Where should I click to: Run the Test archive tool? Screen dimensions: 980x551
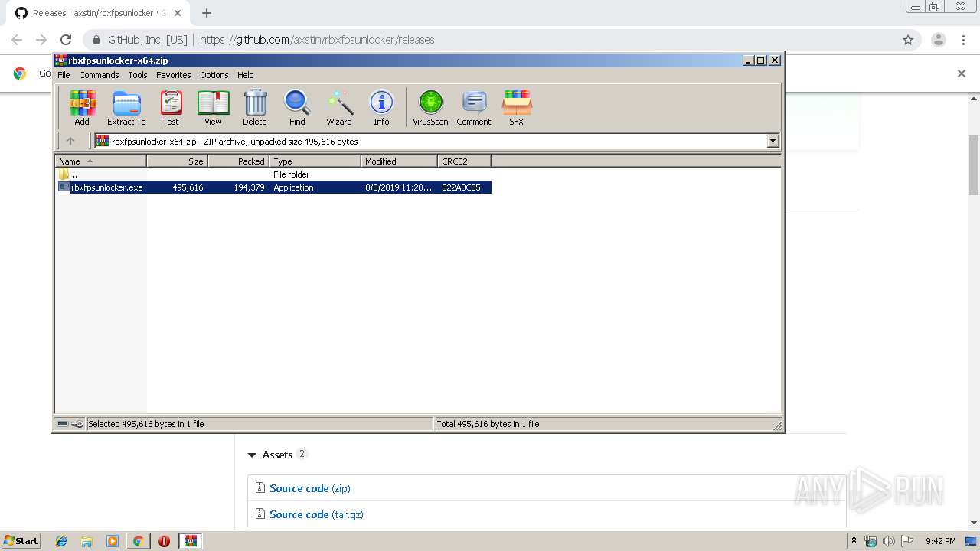coord(171,107)
